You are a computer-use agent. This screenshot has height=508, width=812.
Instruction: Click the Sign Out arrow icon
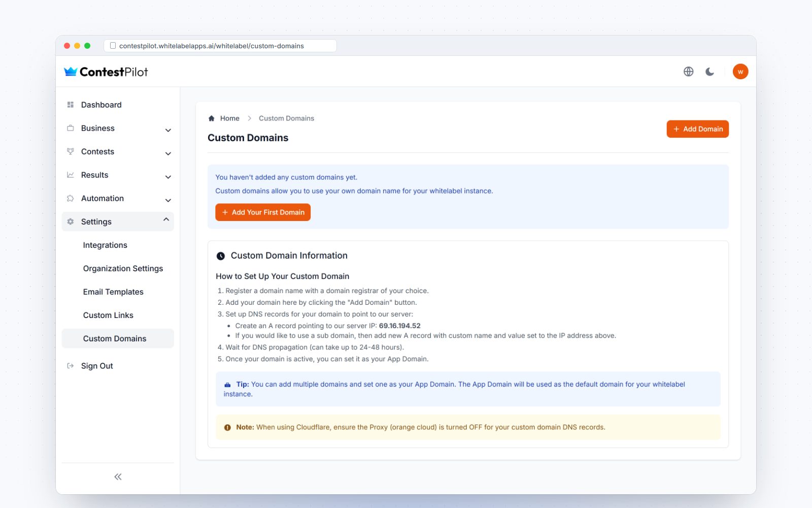pos(71,366)
